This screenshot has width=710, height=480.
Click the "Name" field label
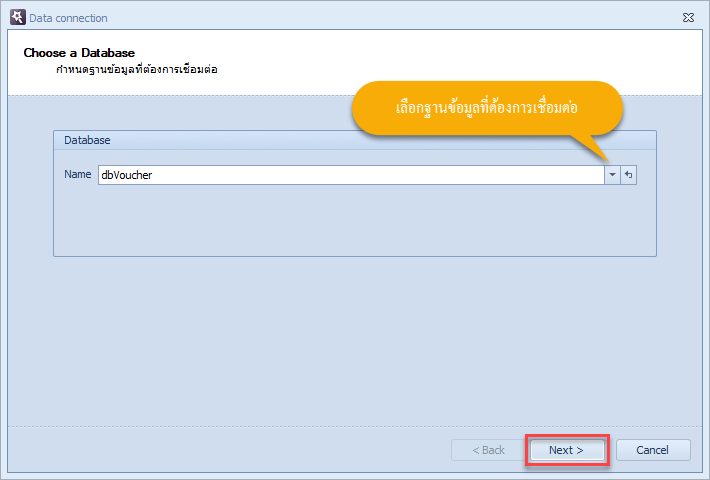77,174
